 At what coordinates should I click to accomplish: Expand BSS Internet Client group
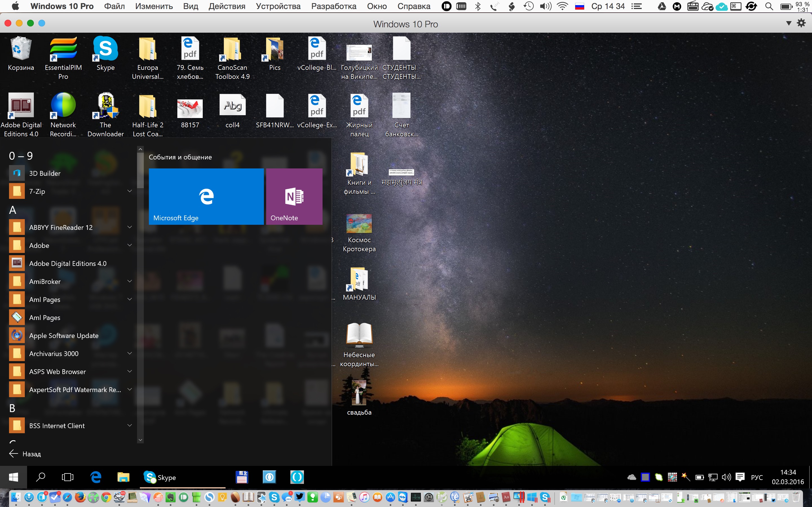[x=129, y=426]
